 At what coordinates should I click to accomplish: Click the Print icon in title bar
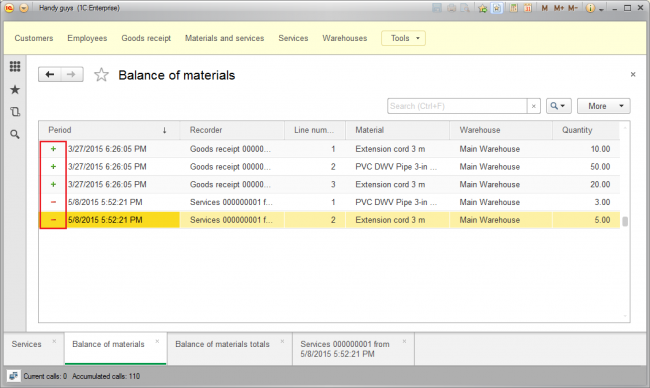(451, 8)
